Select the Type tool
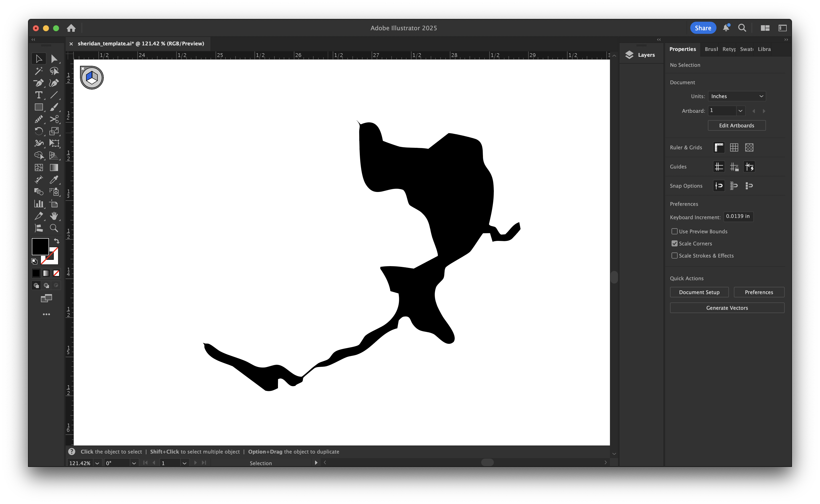Image resolution: width=820 pixels, height=504 pixels. (39, 95)
